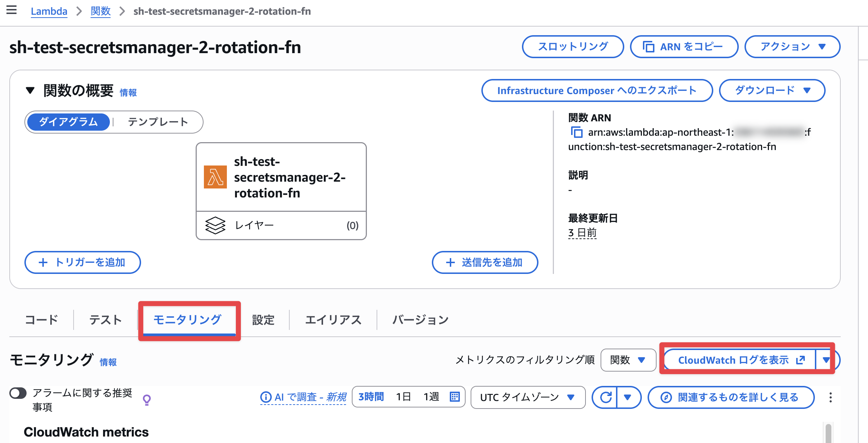Image resolution: width=868 pixels, height=443 pixels.
Task: Go to 関数 breadcrumb link
Action: pos(101,11)
